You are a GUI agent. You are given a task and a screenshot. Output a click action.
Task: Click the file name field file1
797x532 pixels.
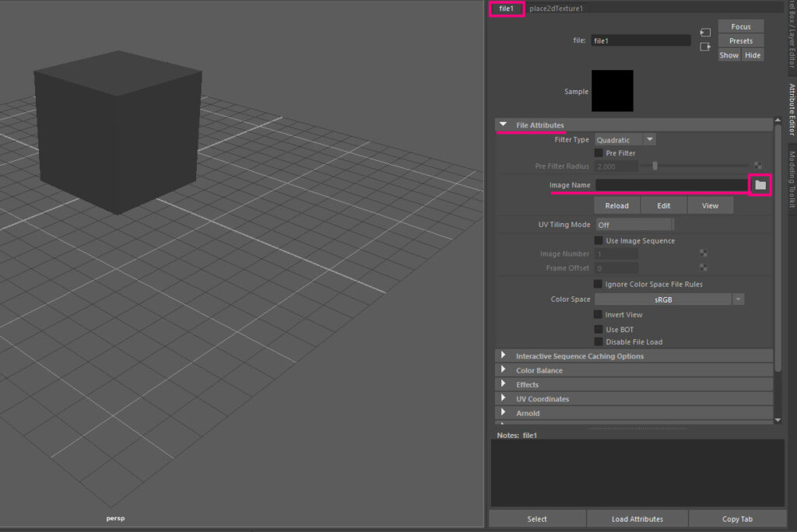point(641,40)
